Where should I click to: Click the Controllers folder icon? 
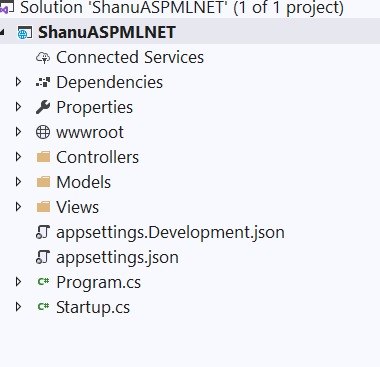pos(43,157)
